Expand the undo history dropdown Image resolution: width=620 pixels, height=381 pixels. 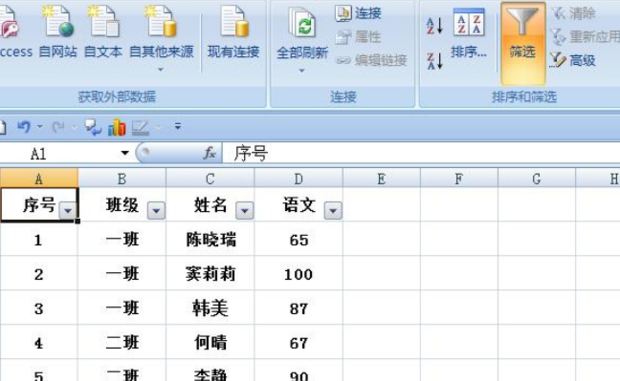[x=40, y=127]
